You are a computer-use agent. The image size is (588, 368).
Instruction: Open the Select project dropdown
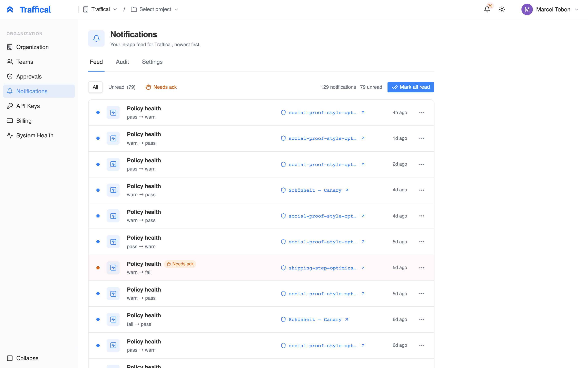[x=155, y=9]
